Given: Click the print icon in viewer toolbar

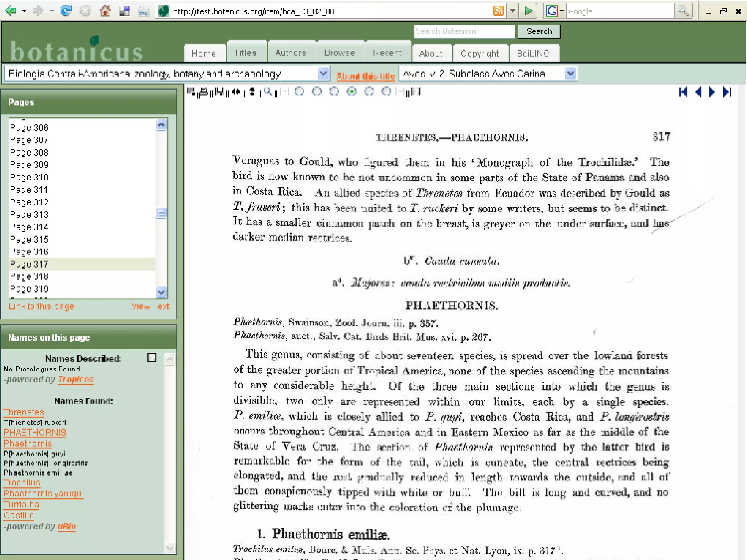Looking at the screenshot, I should point(204,92).
